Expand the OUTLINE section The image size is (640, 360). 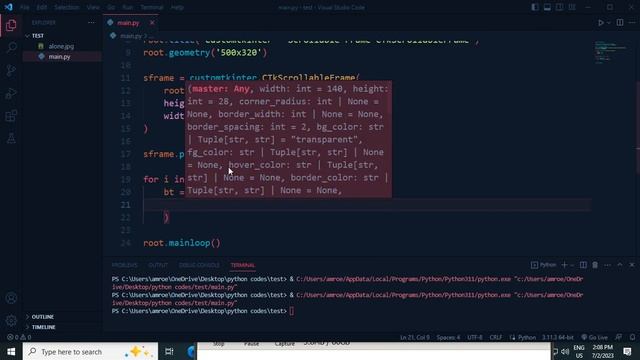click(62, 317)
